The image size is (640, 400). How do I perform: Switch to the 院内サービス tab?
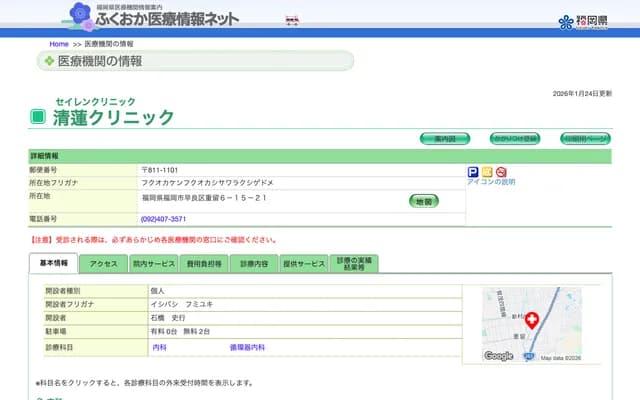(154, 264)
